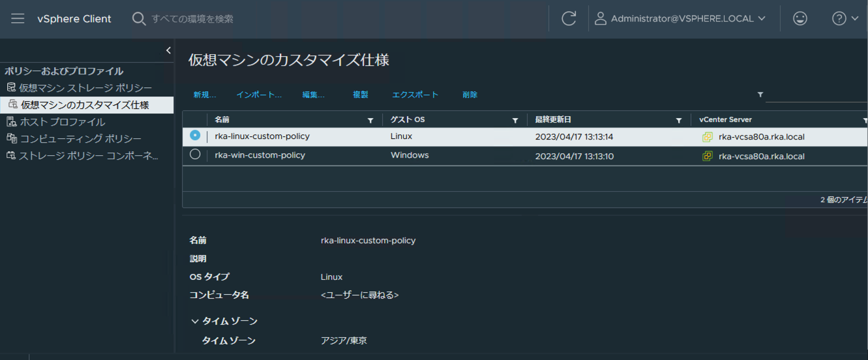Collapse the タイム ゾーン section
Screen dimensions: 868x360
[195, 321]
